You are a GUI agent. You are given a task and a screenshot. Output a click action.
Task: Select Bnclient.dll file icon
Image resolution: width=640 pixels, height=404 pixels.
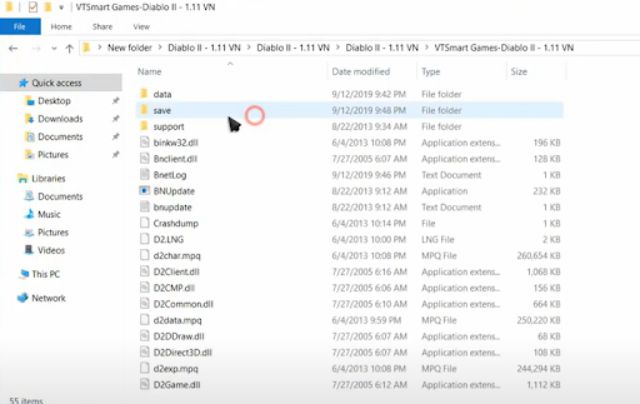pos(144,158)
